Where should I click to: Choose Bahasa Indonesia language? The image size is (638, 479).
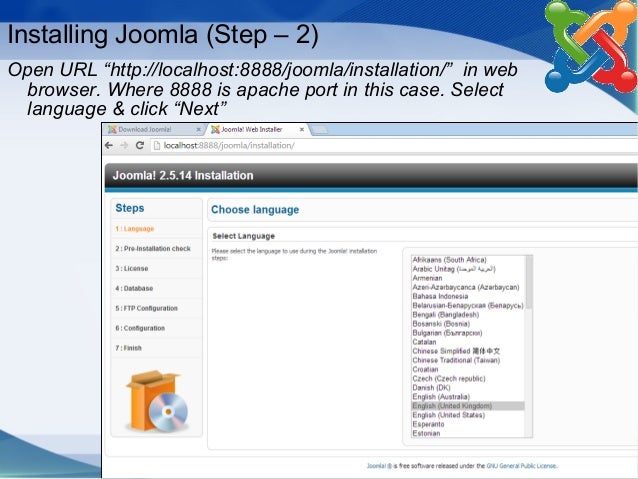point(468,296)
